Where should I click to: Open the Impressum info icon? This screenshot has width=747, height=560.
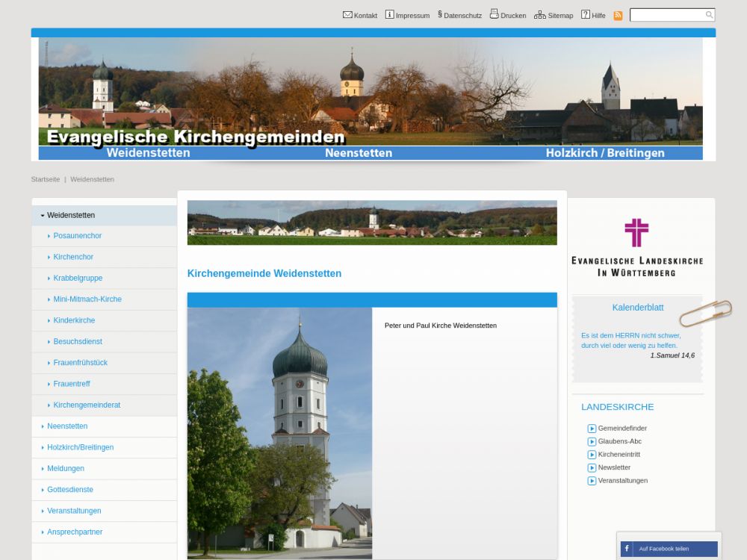click(x=389, y=14)
